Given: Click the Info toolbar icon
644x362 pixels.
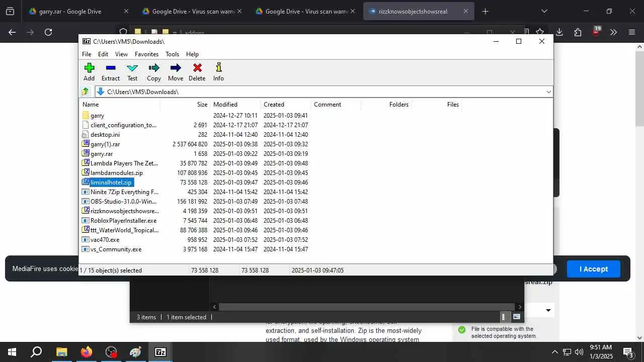Looking at the screenshot, I should (218, 72).
